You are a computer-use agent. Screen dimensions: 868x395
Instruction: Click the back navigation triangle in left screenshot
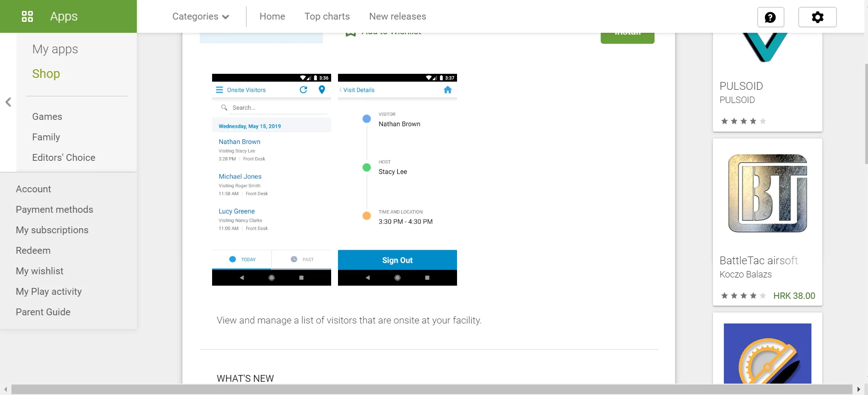click(x=242, y=277)
